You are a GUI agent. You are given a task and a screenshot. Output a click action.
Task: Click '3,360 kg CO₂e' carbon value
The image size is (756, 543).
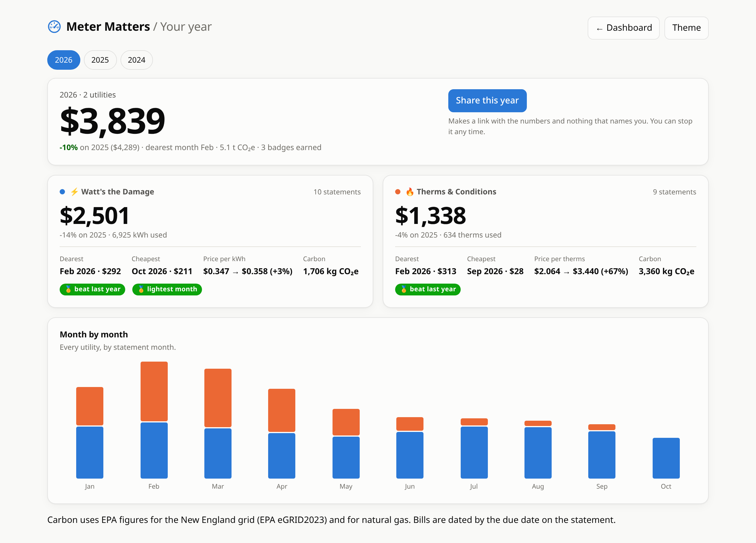[x=666, y=271]
